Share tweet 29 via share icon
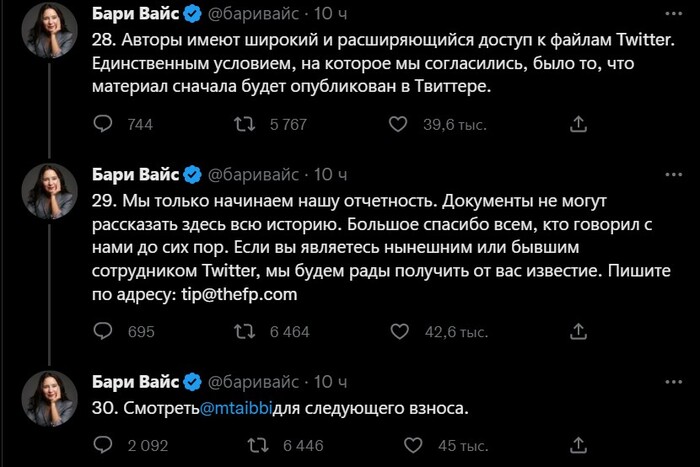The image size is (700, 467). pyautogui.click(x=577, y=331)
